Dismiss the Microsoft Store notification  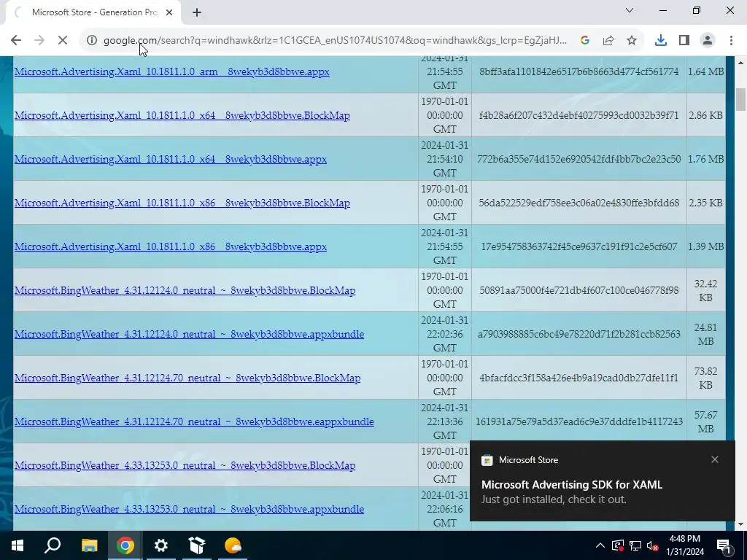[x=715, y=459]
